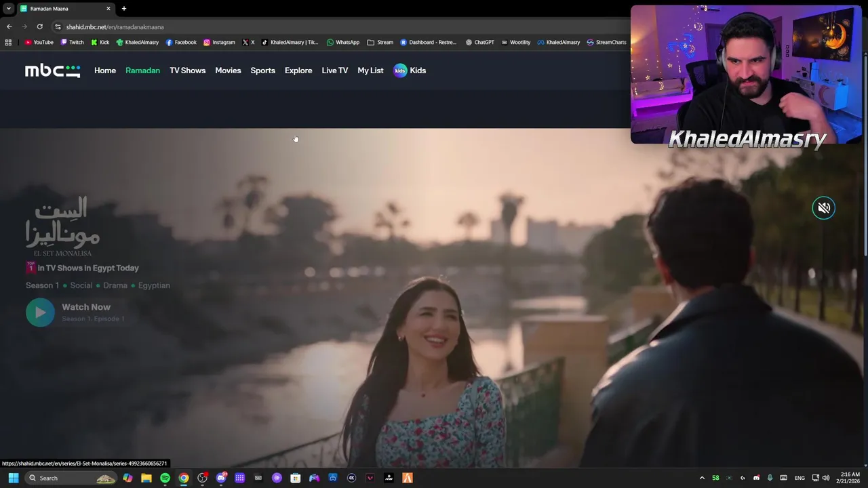Select the Ramadan menu item

(x=142, y=70)
